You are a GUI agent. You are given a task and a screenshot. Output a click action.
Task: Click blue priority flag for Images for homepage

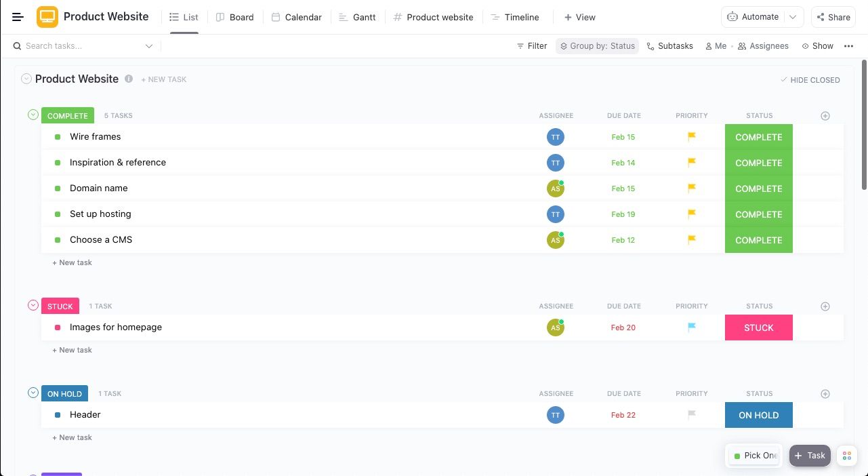click(692, 327)
